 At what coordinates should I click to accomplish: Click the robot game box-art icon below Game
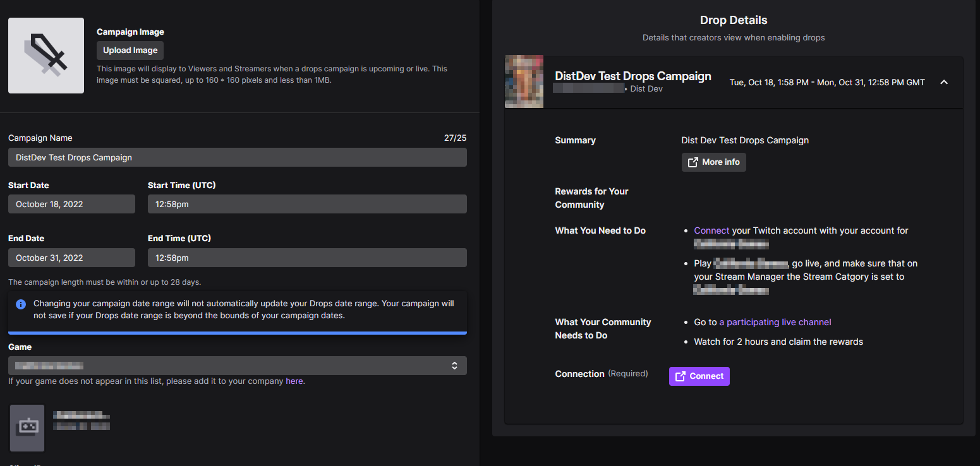[27, 427]
